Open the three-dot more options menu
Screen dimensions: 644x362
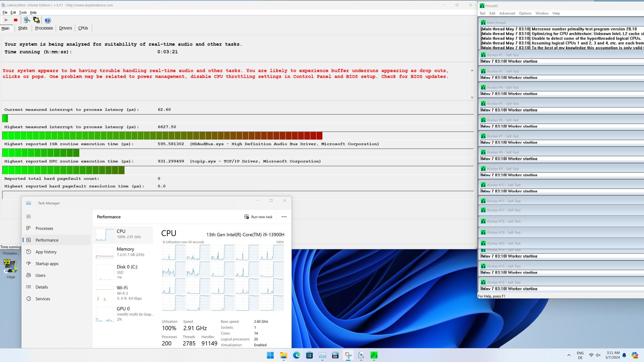click(x=284, y=217)
